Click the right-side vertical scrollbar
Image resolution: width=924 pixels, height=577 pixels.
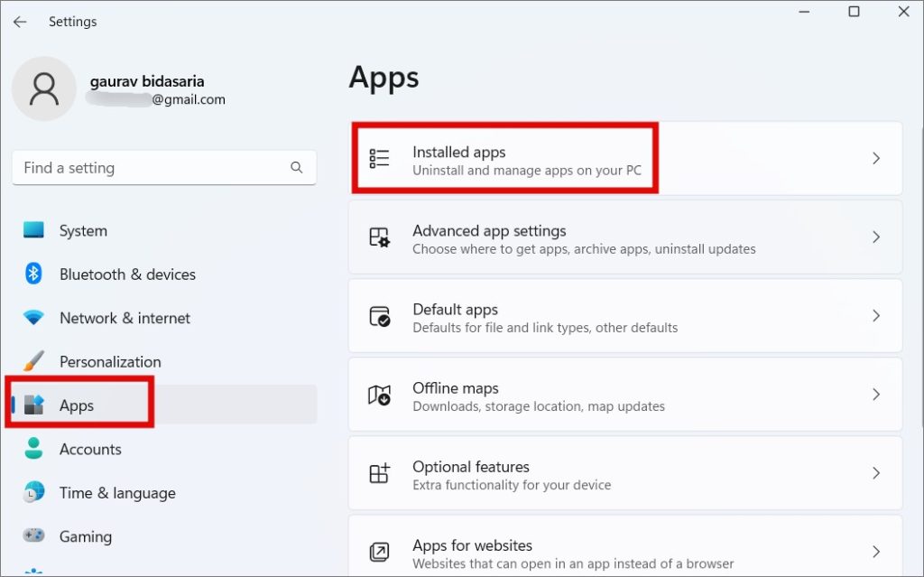point(921,277)
